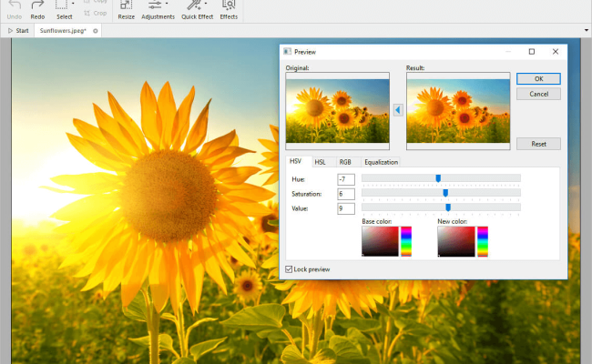The width and height of the screenshot is (592, 364).
Task: Open the Select tool dropdown arrow
Action: click(73, 4)
